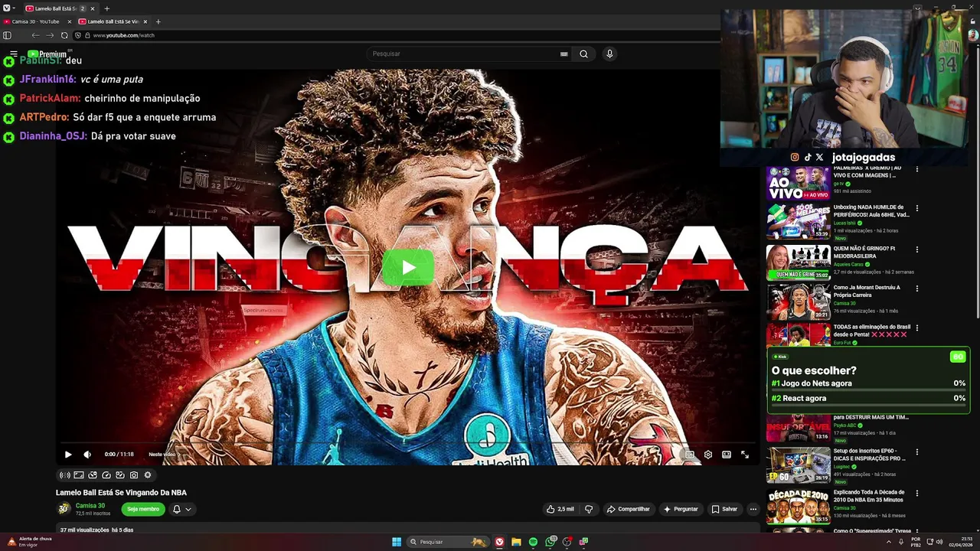Open 'QUEM NÃO É GRINGO?' video thumbnail
This screenshot has height=551, width=980.
coord(798,262)
